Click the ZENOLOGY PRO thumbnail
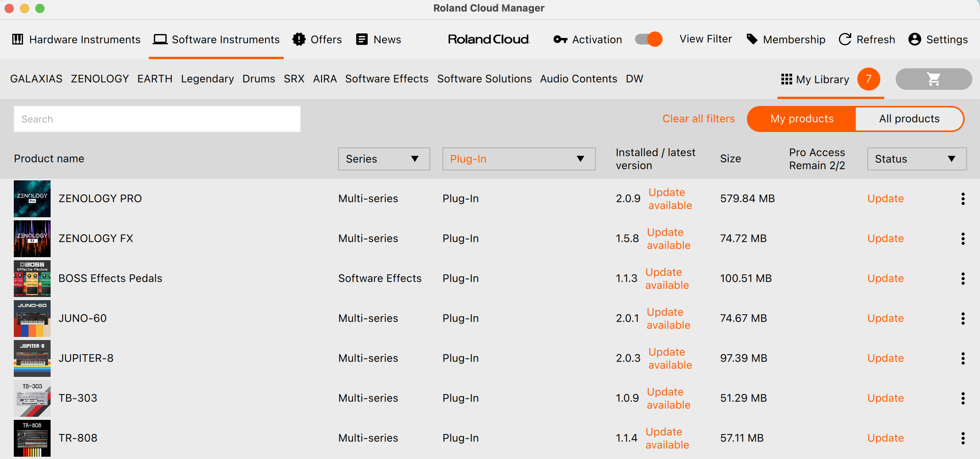 [x=32, y=199]
